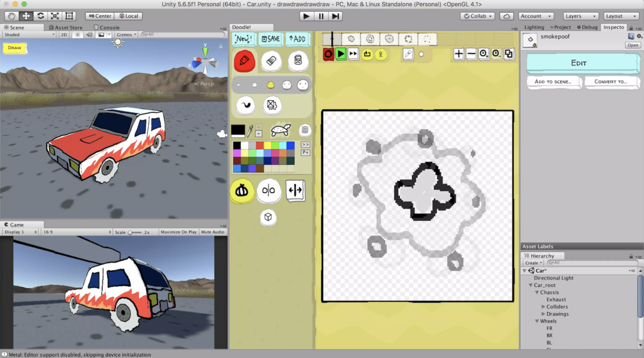
Task: Collapse the Chassis tree item arrow
Action: coord(537,293)
